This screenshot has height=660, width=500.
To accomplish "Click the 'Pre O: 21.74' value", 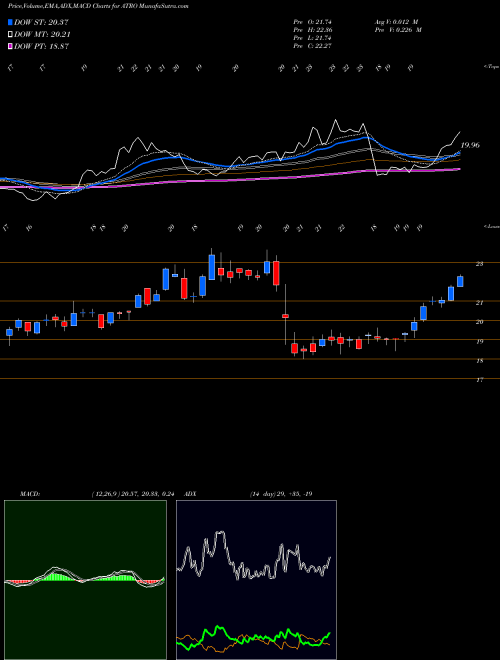I will (312, 21).
